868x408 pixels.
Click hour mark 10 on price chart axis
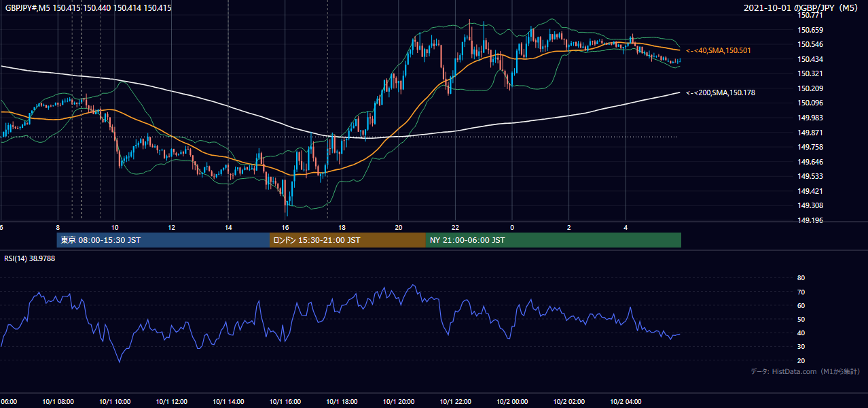pos(115,227)
